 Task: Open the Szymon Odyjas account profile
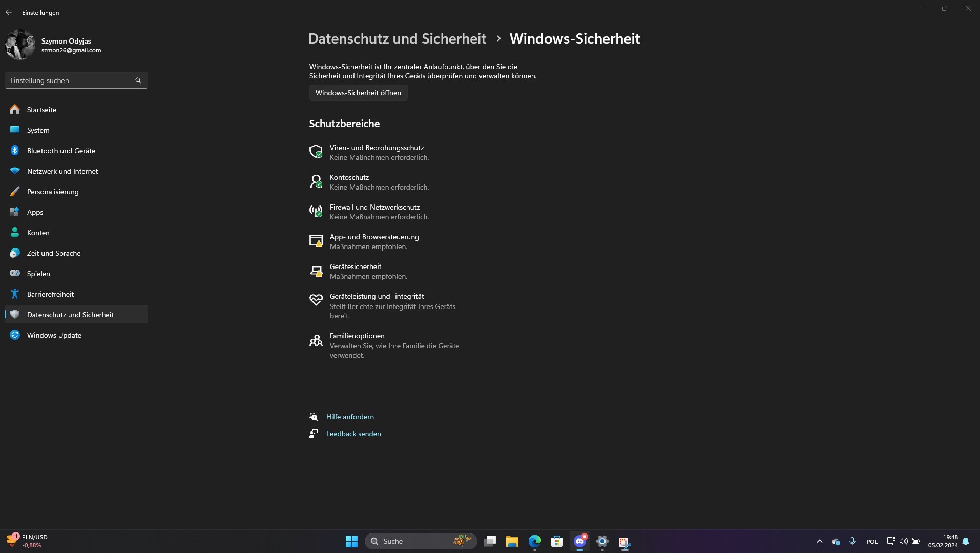[x=53, y=45]
